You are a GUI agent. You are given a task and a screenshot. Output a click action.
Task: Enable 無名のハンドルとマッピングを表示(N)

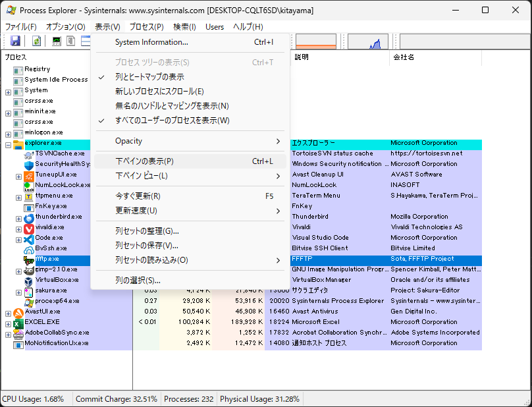(190, 106)
